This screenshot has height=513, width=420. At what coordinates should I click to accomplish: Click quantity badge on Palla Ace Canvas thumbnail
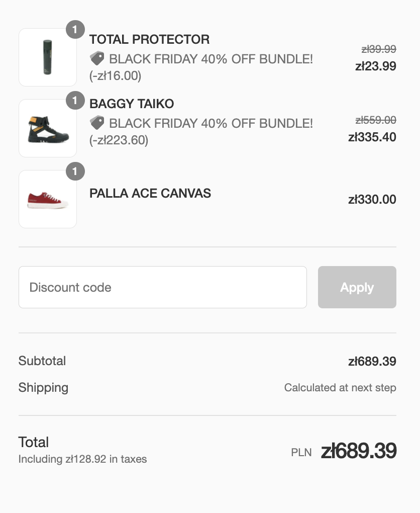pyautogui.click(x=75, y=172)
